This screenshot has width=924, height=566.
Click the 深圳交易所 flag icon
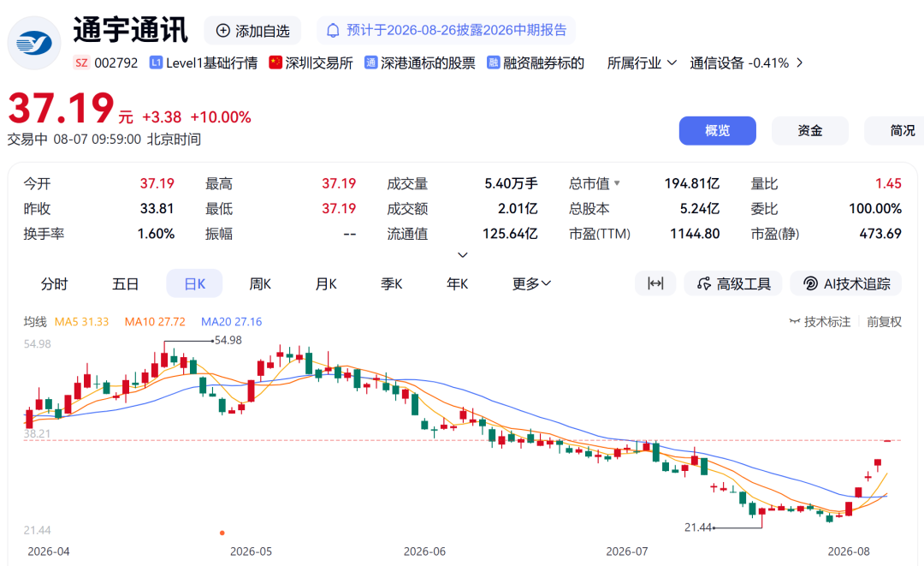pos(275,63)
